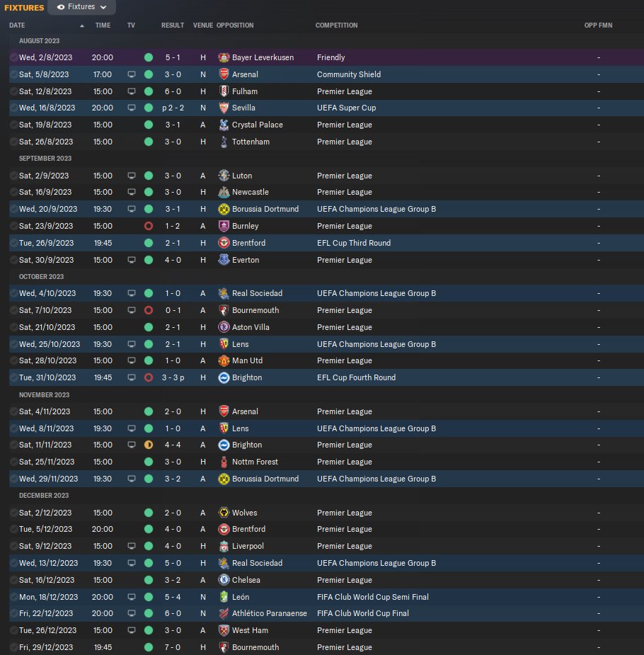This screenshot has width=644, height=655.
Task: Click the Everton club badge
Action: coord(224,260)
